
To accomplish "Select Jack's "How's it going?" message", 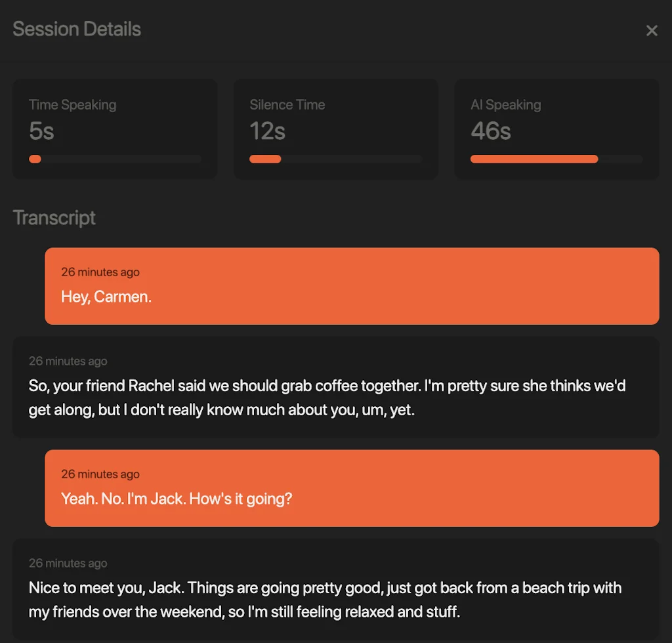I will point(352,488).
